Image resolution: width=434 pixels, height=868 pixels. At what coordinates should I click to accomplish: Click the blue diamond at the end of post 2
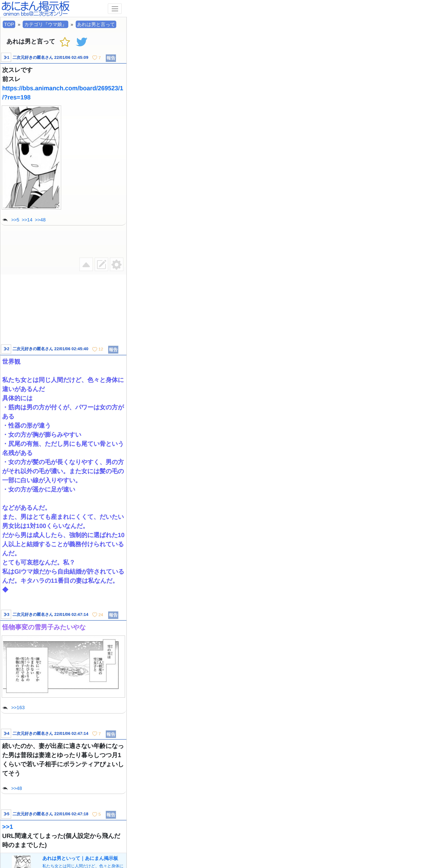[5, 590]
